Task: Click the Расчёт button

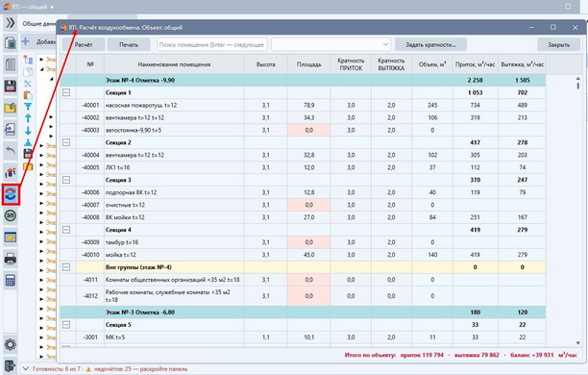Action: (x=84, y=44)
